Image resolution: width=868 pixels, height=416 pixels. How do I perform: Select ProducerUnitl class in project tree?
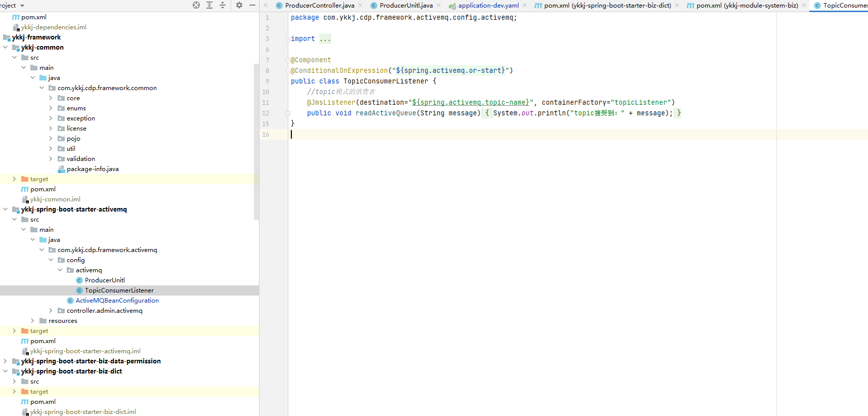tap(105, 280)
